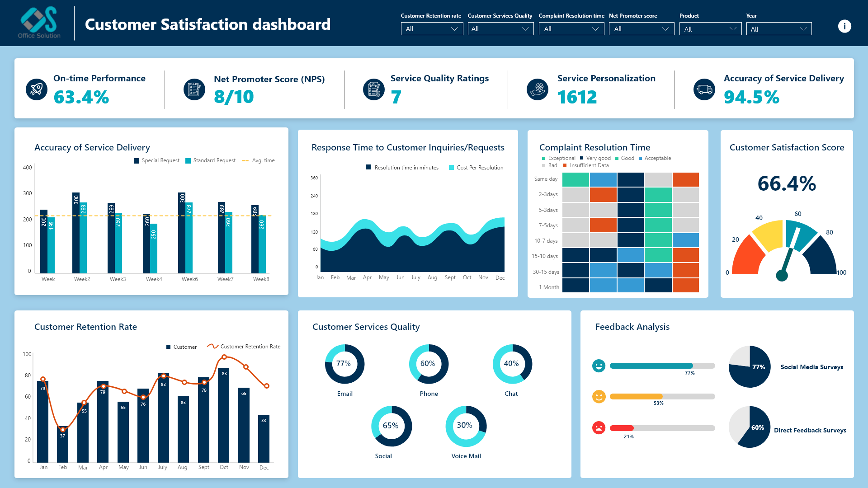Viewport: 868px width, 488px height.
Task: Open the Year filter dropdown
Action: coord(778,29)
